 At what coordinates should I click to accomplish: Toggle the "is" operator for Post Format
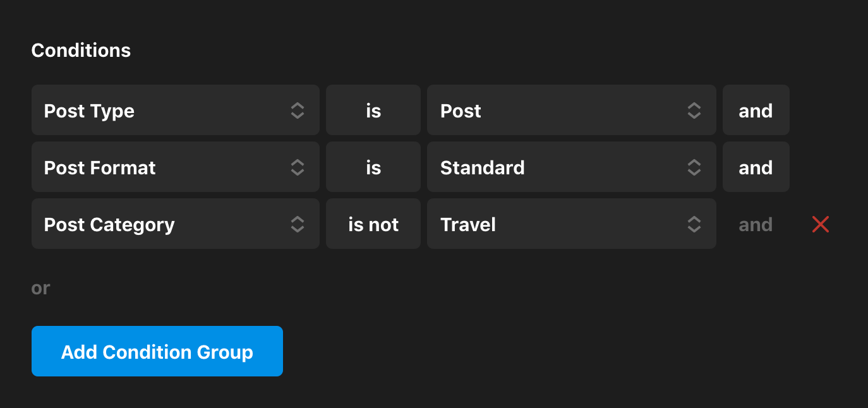click(373, 167)
